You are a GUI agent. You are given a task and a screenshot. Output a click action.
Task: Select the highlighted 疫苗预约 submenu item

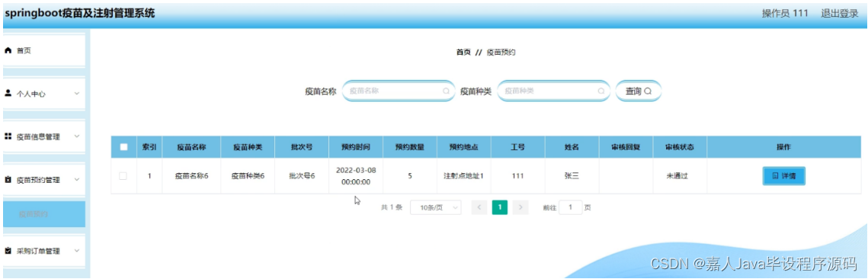(x=44, y=214)
